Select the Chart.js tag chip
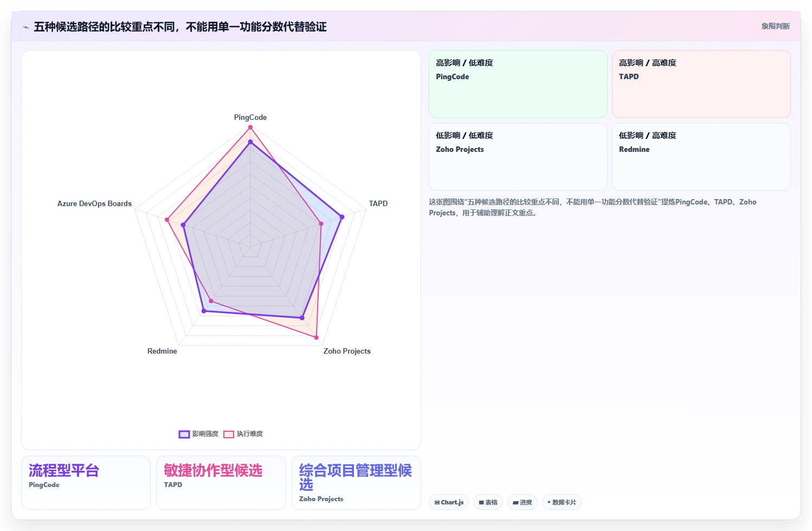The height and width of the screenshot is (531, 812). coord(449,502)
